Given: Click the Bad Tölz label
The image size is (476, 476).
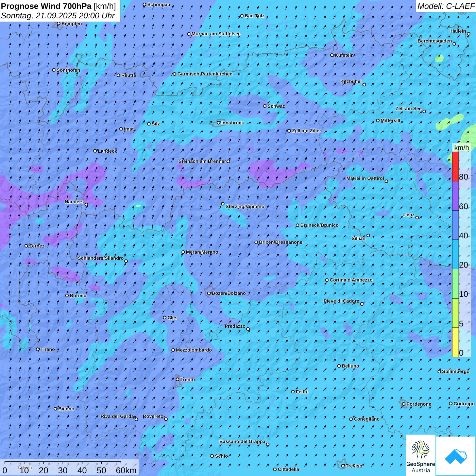Looking at the screenshot, I should (x=254, y=16).
